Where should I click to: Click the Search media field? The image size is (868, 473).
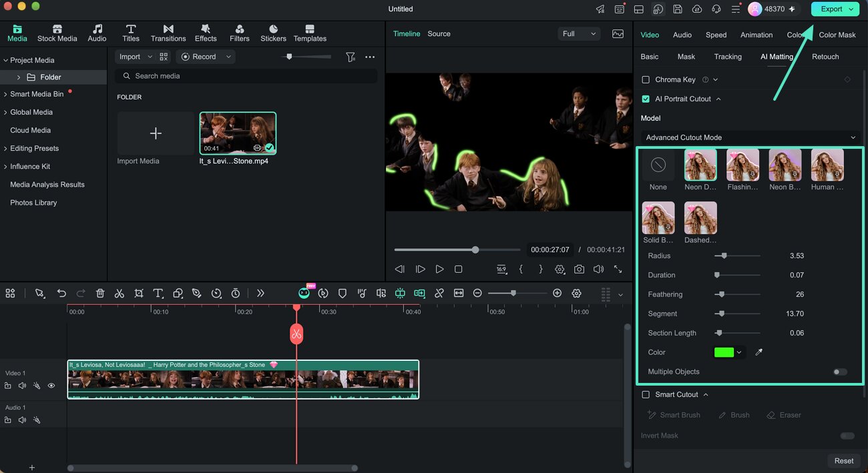(246, 76)
